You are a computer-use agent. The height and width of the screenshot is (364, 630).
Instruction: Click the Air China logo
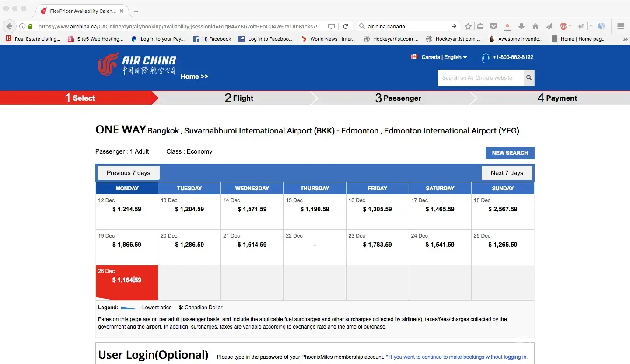pyautogui.click(x=137, y=64)
